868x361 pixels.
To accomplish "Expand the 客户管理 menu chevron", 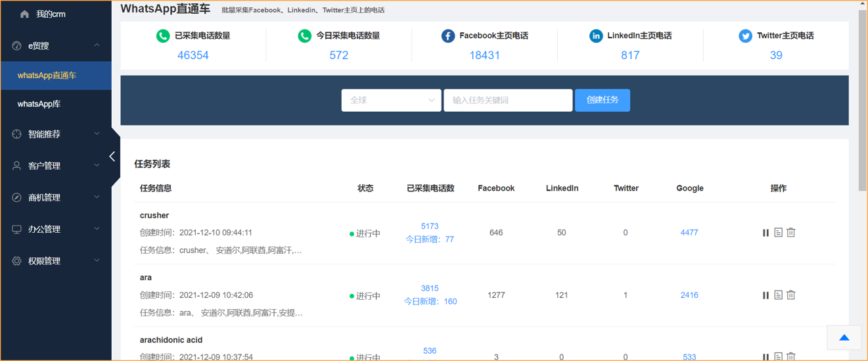I will tap(97, 166).
